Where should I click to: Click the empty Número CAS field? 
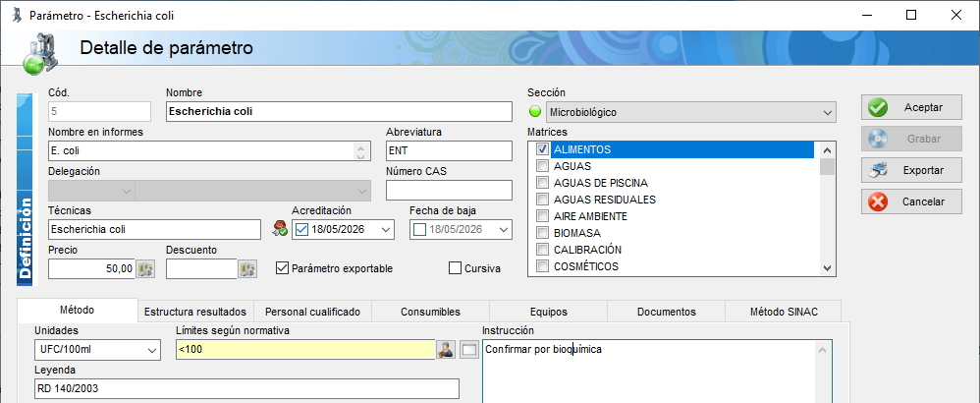pos(449,191)
